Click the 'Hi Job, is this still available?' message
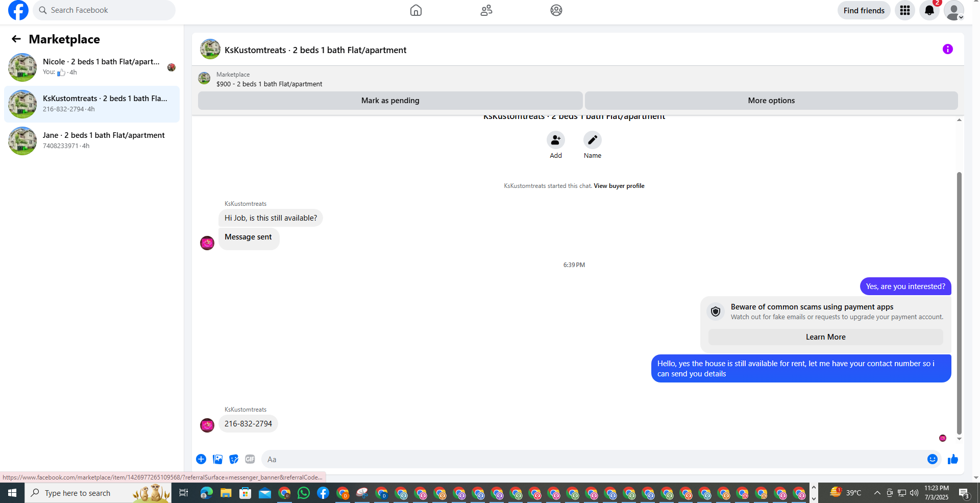The height and width of the screenshot is (503, 980). coord(271,218)
